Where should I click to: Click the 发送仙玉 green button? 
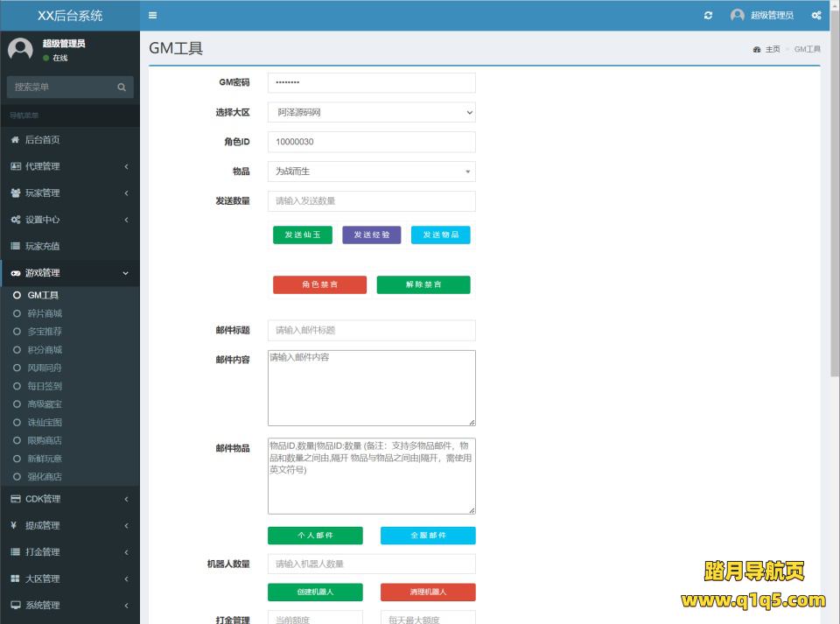pos(302,235)
